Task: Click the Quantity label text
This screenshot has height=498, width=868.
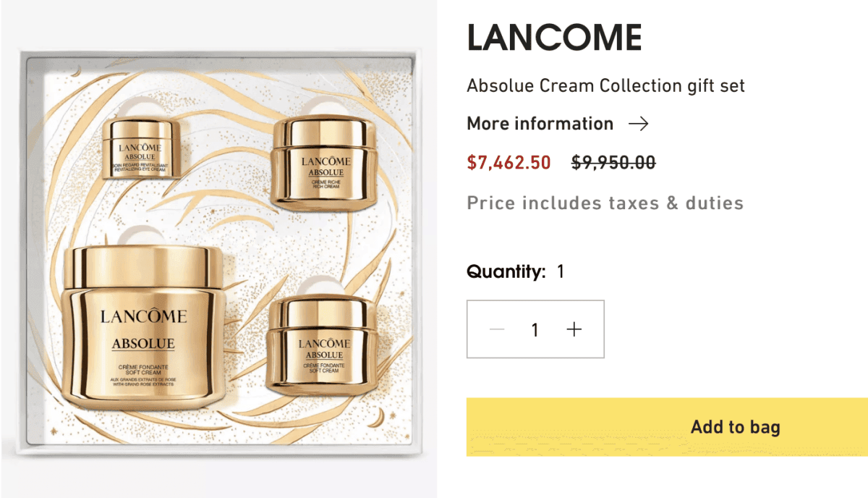Action: click(506, 272)
